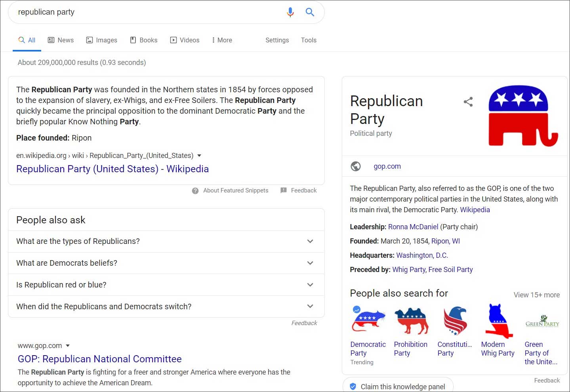Open the Green Party logo thumbnail
Screen dimensions: 570x392
click(542, 321)
